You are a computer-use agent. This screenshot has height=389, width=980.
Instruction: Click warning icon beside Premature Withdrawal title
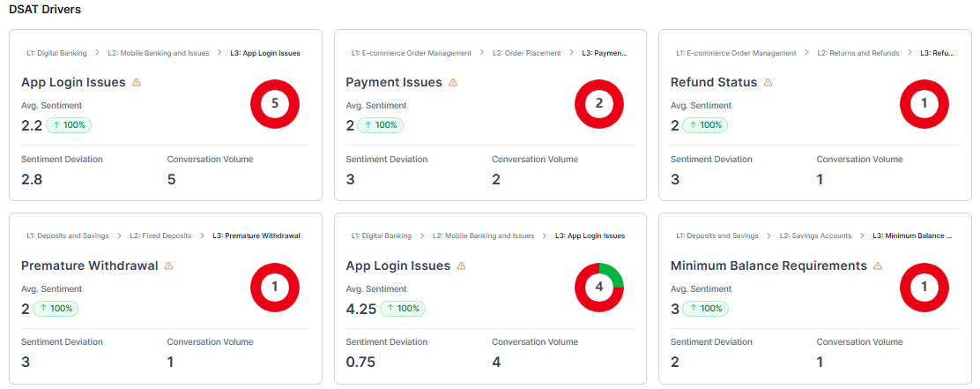pos(168,266)
